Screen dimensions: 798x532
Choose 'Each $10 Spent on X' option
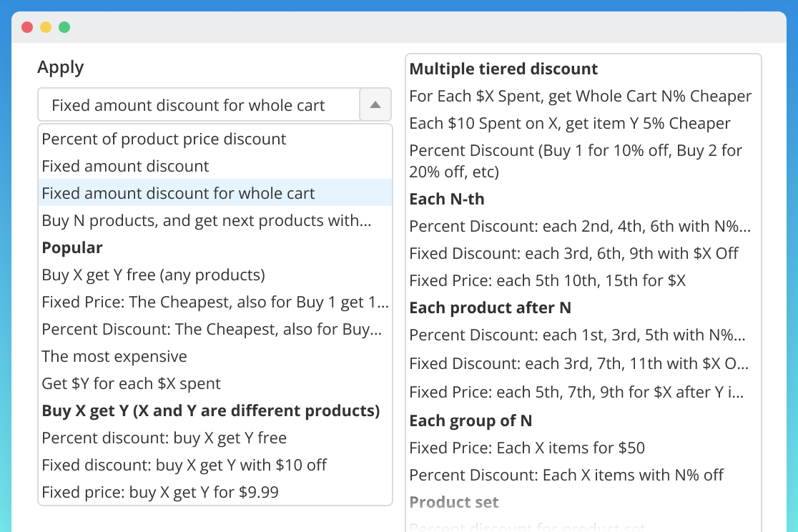(569, 124)
